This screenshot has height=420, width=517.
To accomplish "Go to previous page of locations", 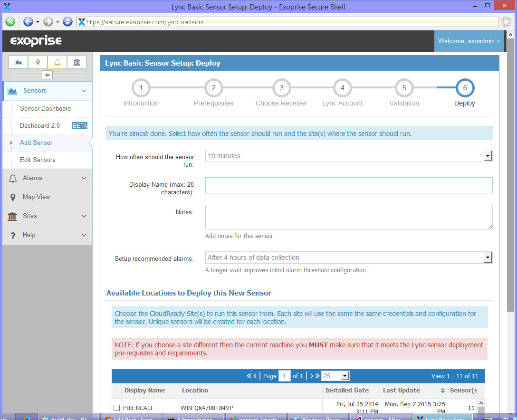I will click(x=255, y=376).
